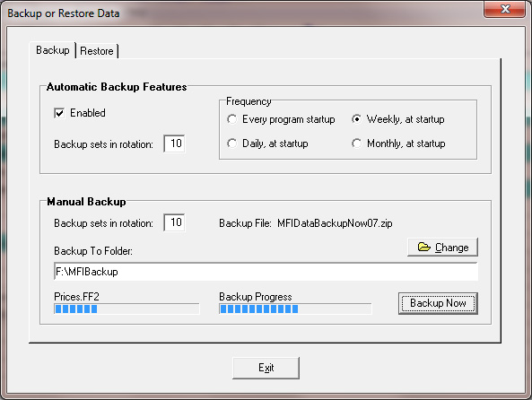Click the Prices.FF2 file progress bar
Screen dimensions: 532x400
(x=126, y=309)
